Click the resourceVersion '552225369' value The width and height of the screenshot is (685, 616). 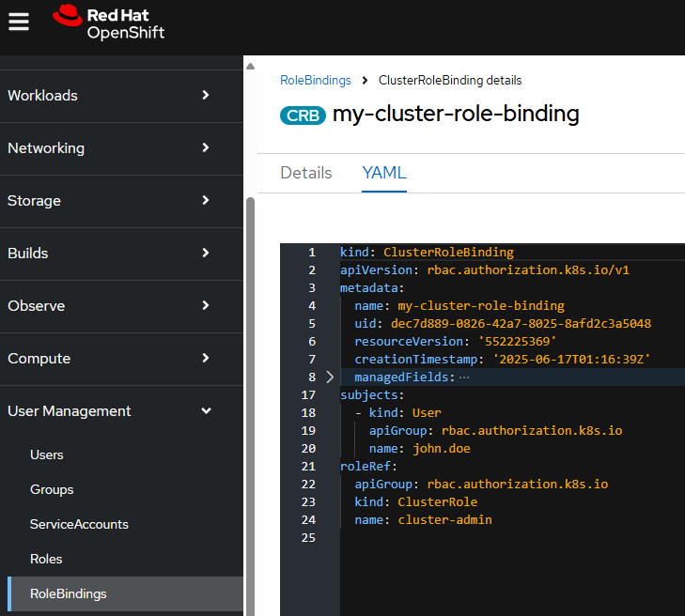[517, 342]
